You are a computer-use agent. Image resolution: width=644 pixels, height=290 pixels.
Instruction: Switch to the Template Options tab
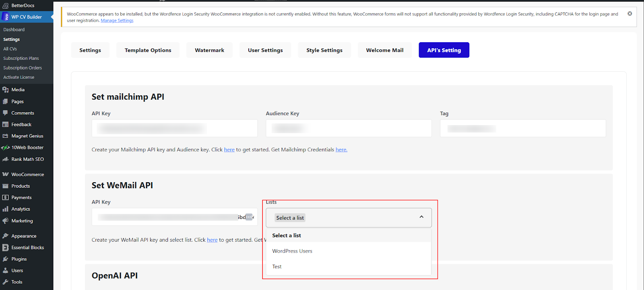click(x=148, y=50)
